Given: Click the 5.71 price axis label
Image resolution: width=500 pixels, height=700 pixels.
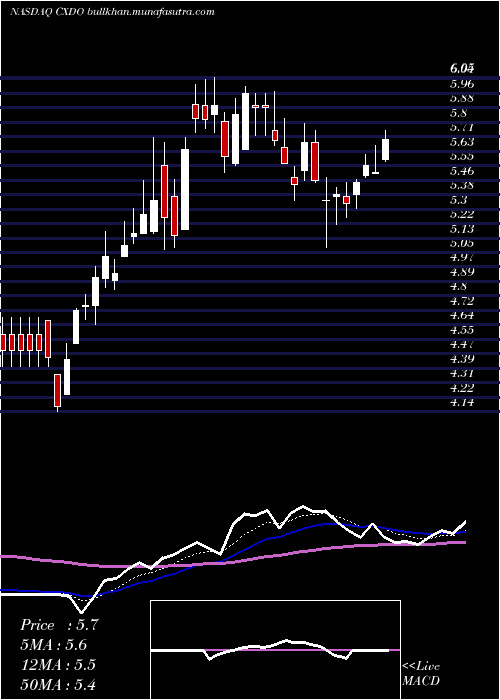Looking at the screenshot, I should [x=462, y=127].
